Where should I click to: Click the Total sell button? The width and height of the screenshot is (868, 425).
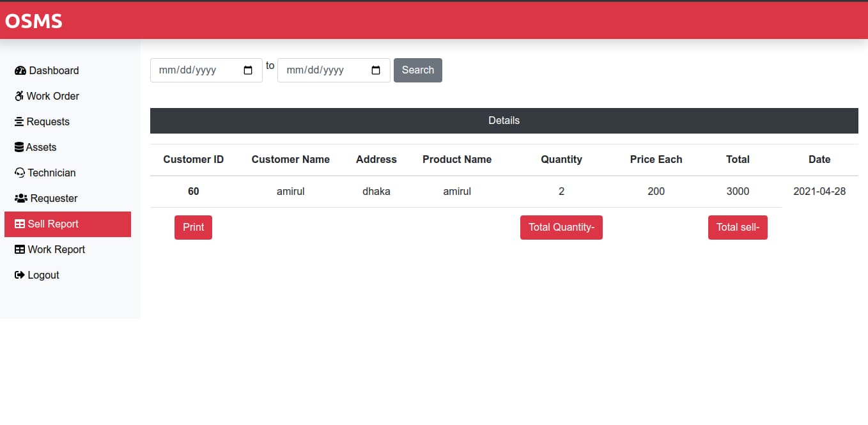pos(738,227)
